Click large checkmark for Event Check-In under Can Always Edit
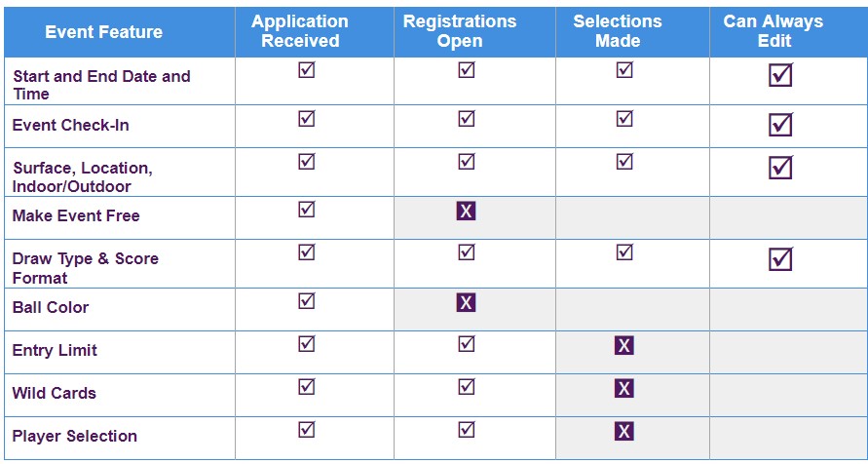The height and width of the screenshot is (464, 868). point(780,125)
